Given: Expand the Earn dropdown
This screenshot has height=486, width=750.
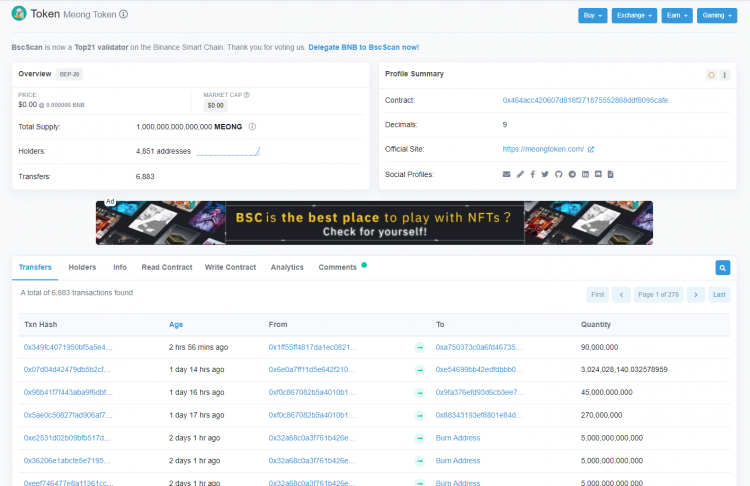Looking at the screenshot, I should tap(677, 16).
